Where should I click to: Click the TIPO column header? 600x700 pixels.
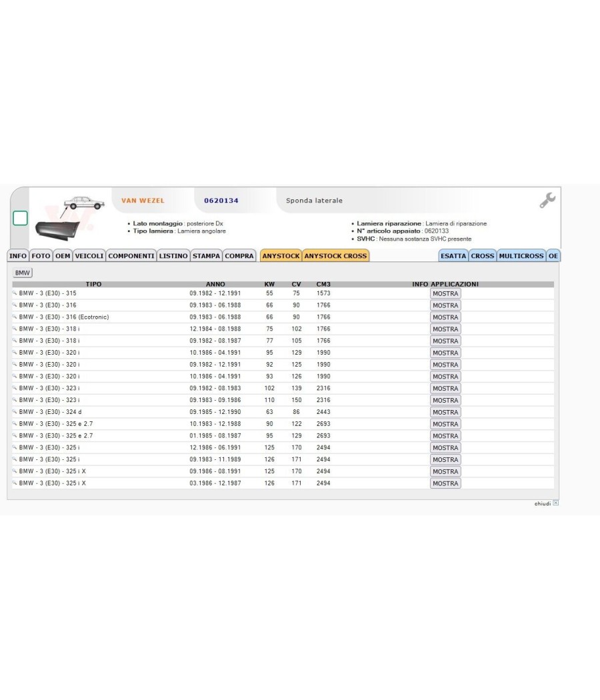click(94, 284)
